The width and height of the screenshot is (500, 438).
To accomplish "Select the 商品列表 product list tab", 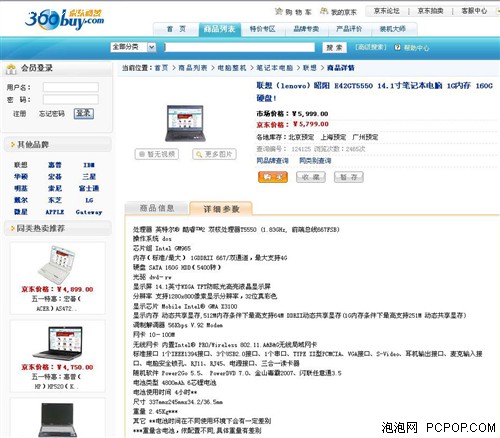I will [219, 29].
